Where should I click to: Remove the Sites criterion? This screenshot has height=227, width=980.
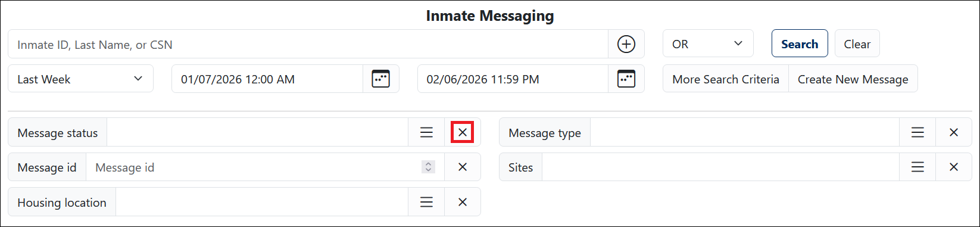pos(954,167)
